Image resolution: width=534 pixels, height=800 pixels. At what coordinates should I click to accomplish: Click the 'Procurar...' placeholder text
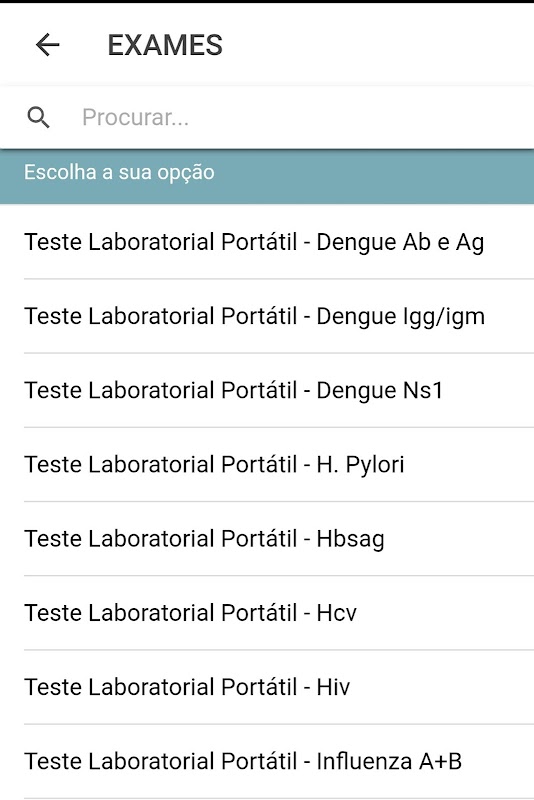136,118
